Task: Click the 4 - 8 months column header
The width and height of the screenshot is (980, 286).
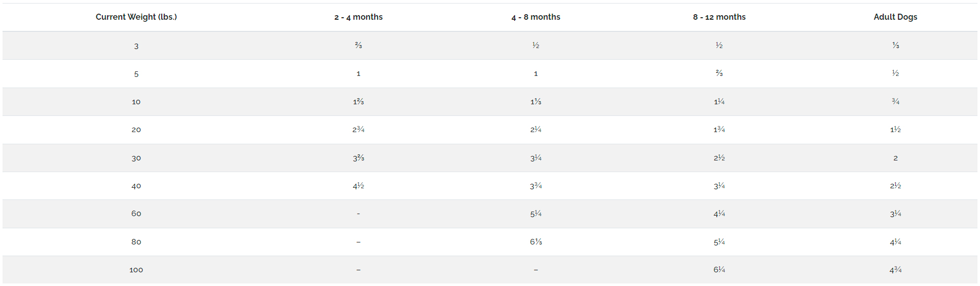Action: click(x=536, y=17)
